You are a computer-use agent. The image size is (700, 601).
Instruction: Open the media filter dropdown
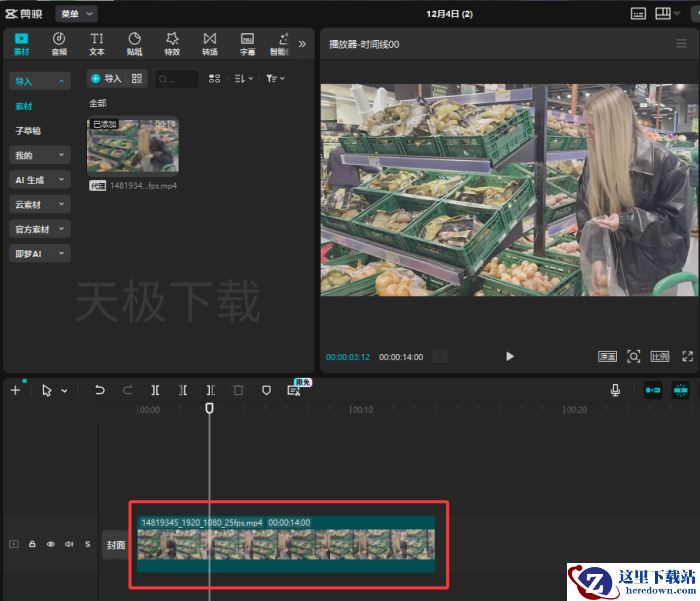[x=275, y=79]
